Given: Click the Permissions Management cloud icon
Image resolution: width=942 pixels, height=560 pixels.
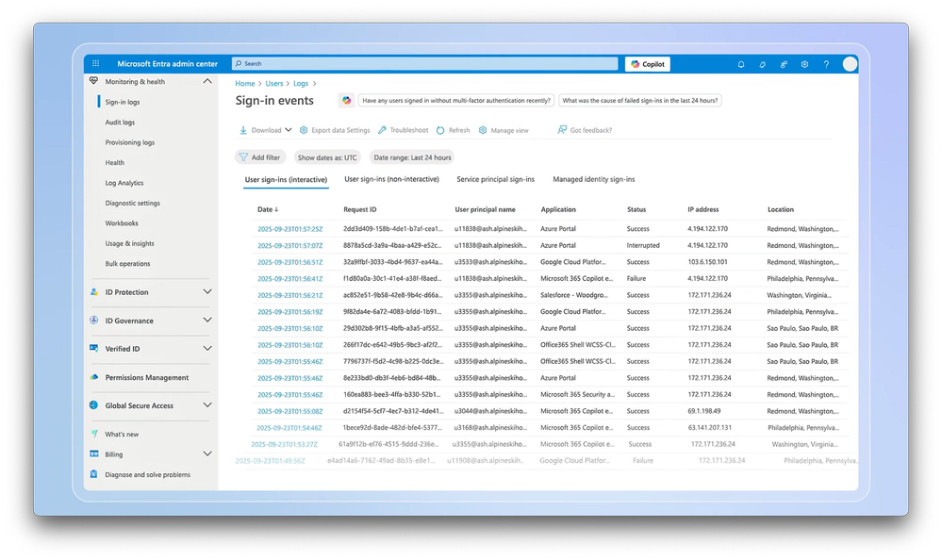Looking at the screenshot, I should click(x=93, y=377).
